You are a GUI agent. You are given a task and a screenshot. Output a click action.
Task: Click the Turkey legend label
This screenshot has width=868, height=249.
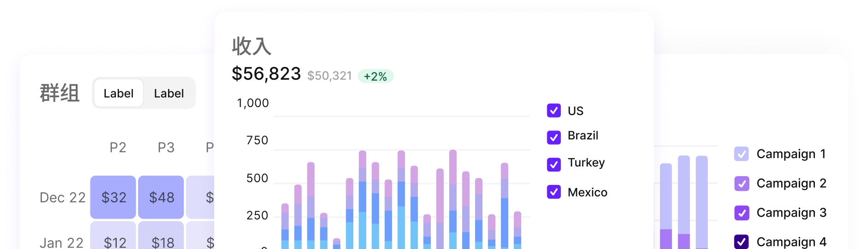[586, 163]
